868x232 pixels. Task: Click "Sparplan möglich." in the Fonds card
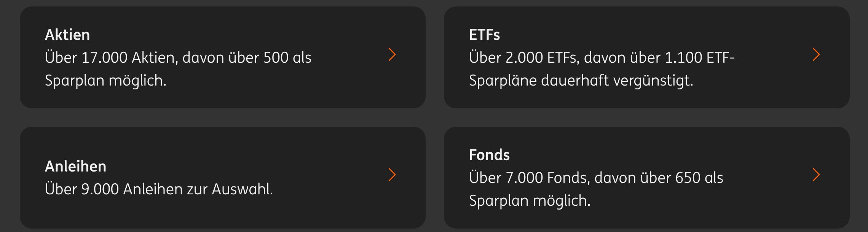(530, 201)
